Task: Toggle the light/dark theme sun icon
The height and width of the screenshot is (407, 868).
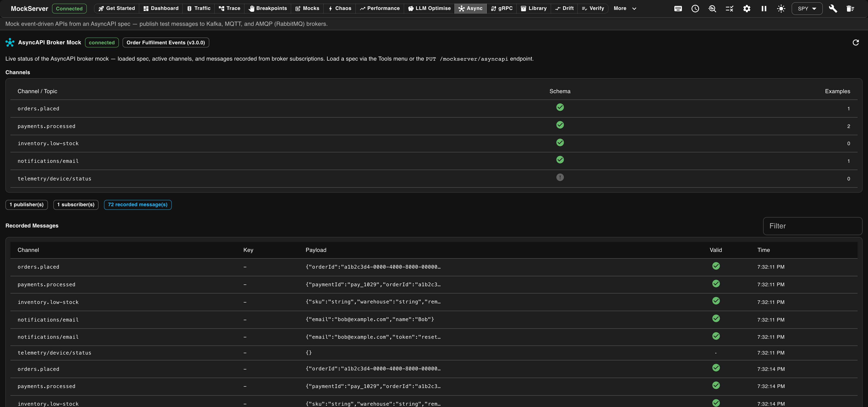Action: 781,9
